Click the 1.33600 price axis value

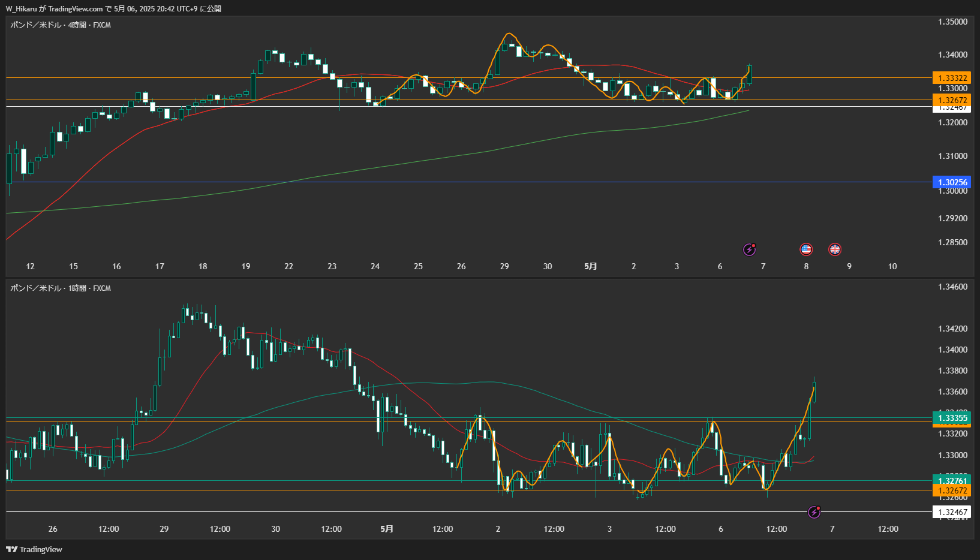point(952,392)
